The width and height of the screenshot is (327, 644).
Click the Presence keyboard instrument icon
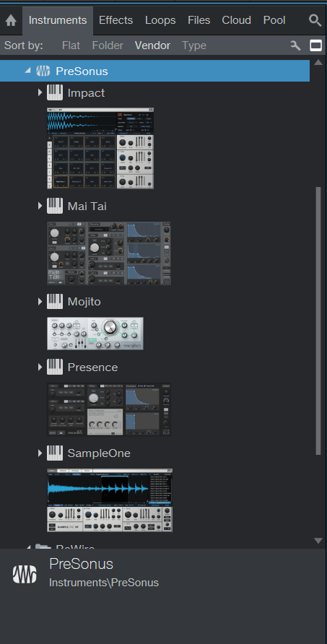pyautogui.click(x=55, y=367)
